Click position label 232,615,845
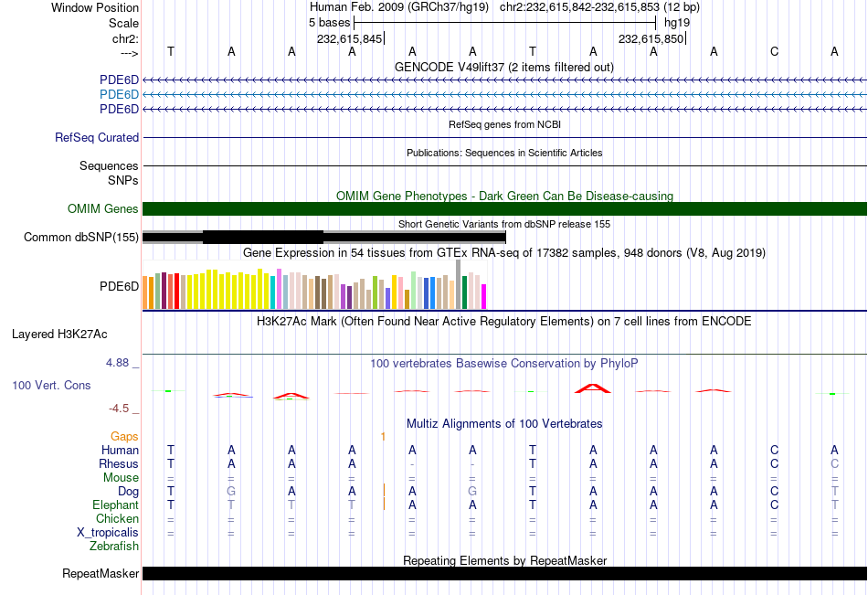The image size is (868, 595). pyautogui.click(x=349, y=38)
